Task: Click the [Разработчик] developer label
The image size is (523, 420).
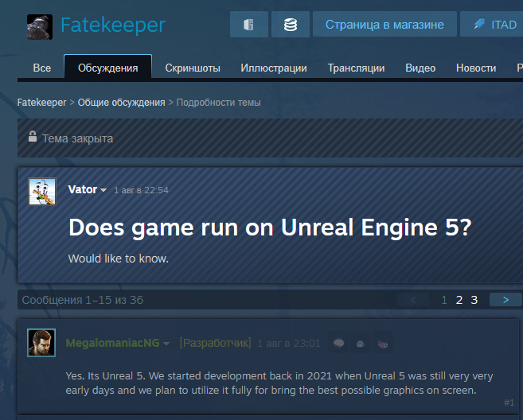Action: click(x=215, y=343)
